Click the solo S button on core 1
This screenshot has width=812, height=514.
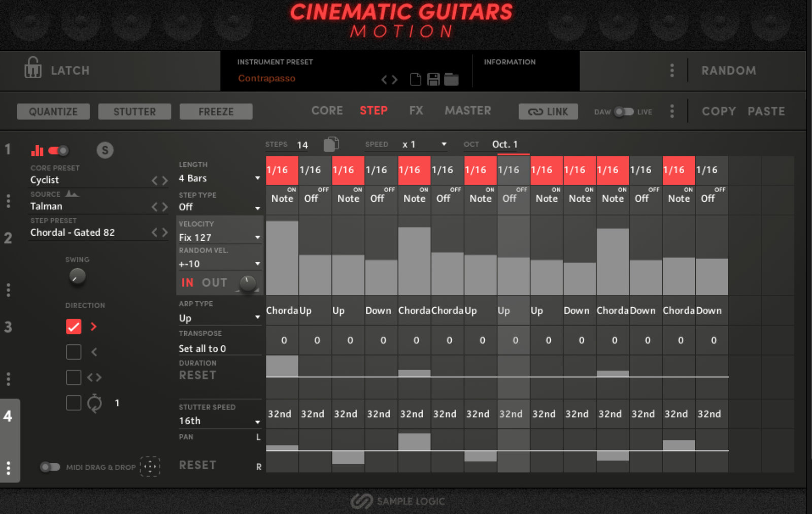point(105,150)
